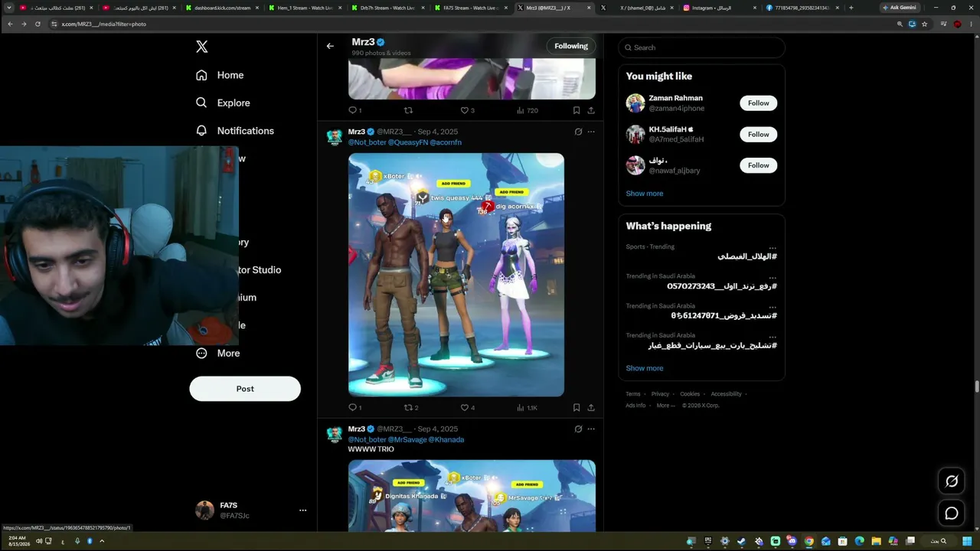Click Grok icon on the @acornfn post
The image size is (980, 551).
pos(578,132)
